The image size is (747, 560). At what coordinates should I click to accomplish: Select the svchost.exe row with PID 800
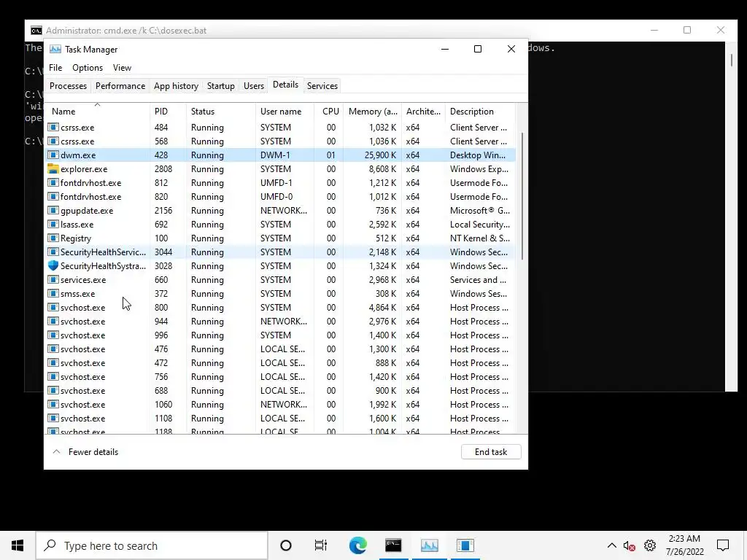280,307
